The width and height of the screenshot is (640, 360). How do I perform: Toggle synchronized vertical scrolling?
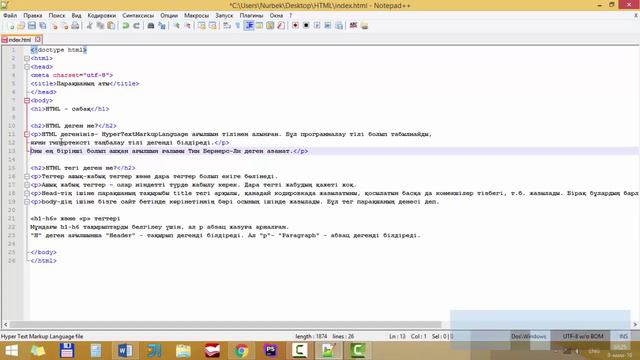click(x=202, y=26)
